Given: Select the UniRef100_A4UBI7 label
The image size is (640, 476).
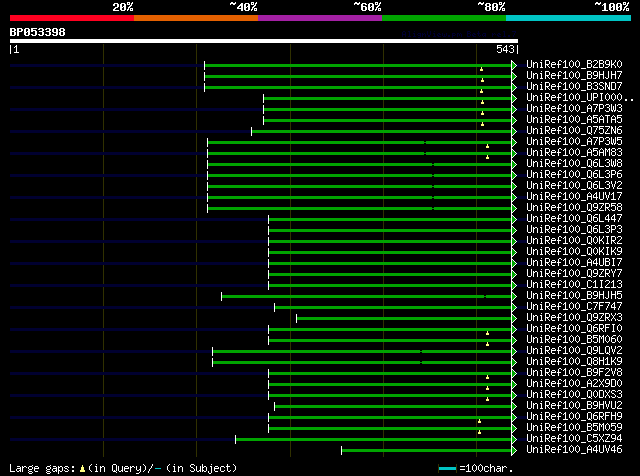Looking at the screenshot, I should pos(574,262).
